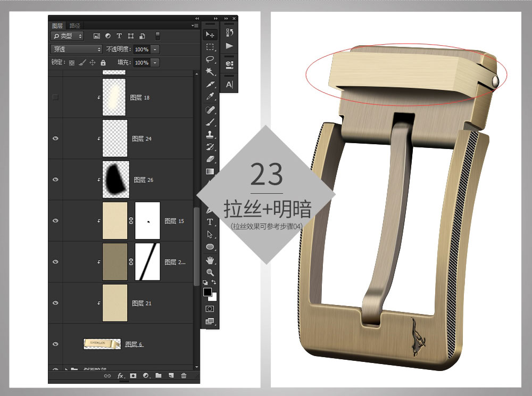
Task: Select the Move tool
Action: click(210, 35)
